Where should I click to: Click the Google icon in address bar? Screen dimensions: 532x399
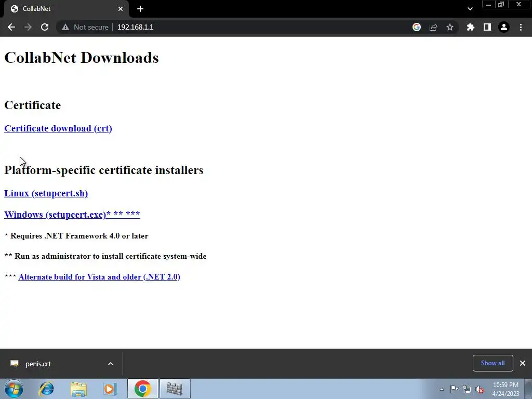click(x=416, y=27)
